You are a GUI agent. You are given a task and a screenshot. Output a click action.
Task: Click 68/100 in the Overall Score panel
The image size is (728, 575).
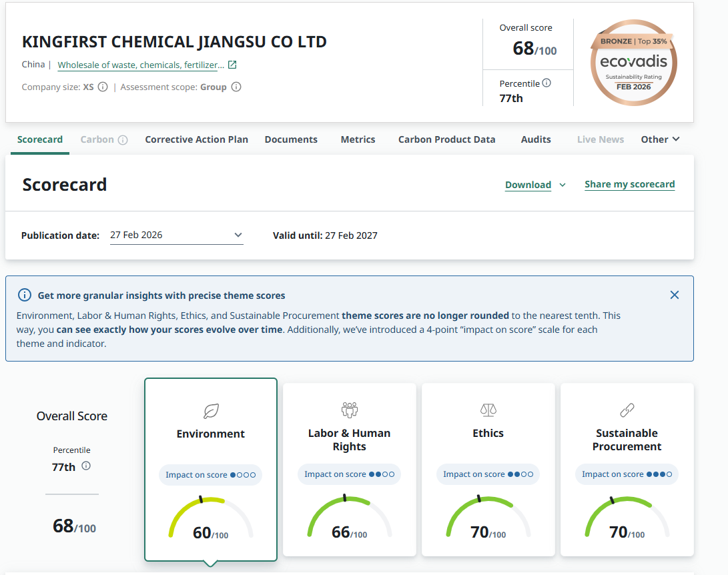pos(74,526)
